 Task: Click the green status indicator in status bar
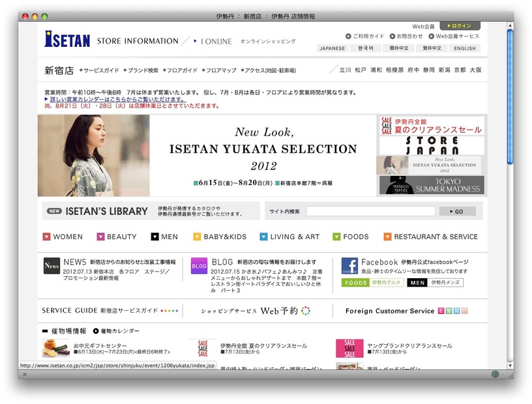point(495,374)
